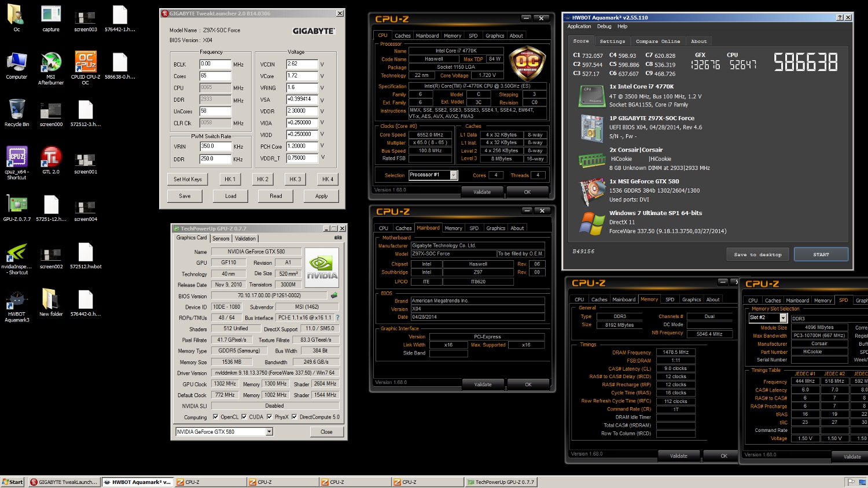This screenshot has width=868, height=488.
Task: Open the 576442-0.h... desktop file
Action: pos(86,303)
